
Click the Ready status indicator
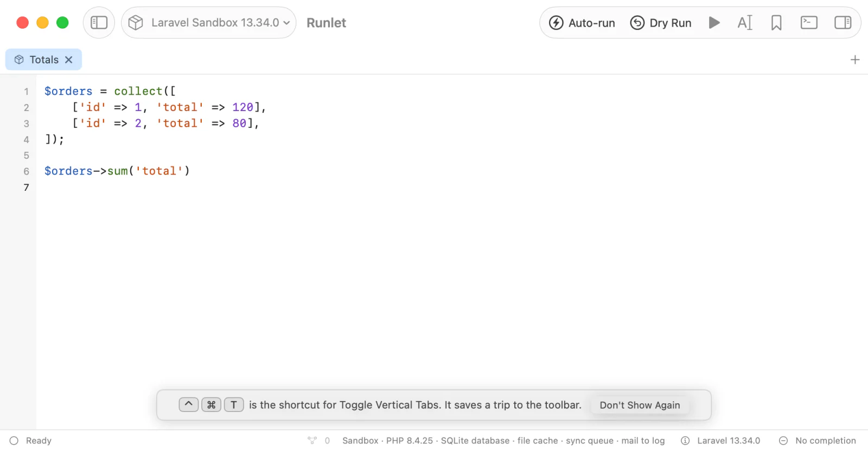coord(31,441)
